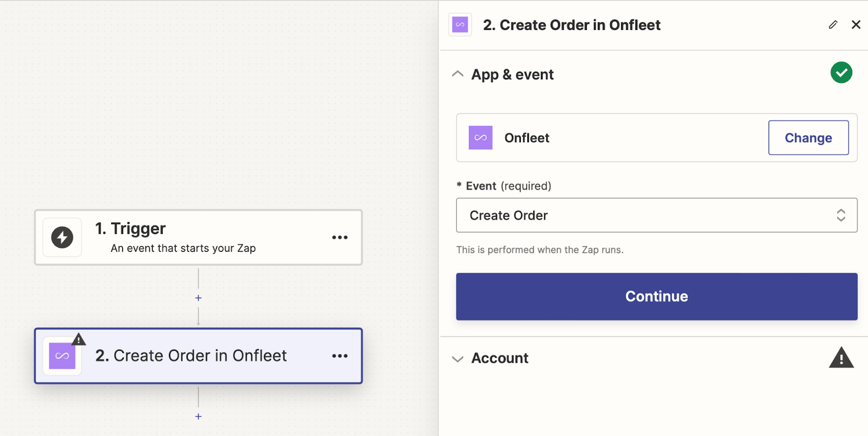868x436 pixels.
Task: Click the Event dropdown up-down arrows
Action: point(841,215)
